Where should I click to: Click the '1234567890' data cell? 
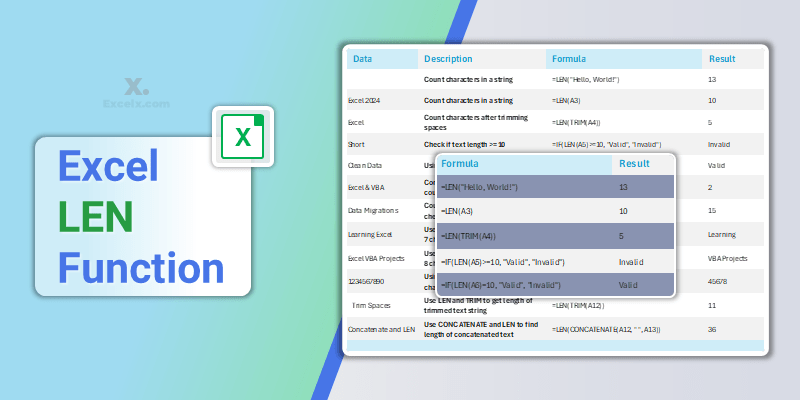click(x=366, y=282)
